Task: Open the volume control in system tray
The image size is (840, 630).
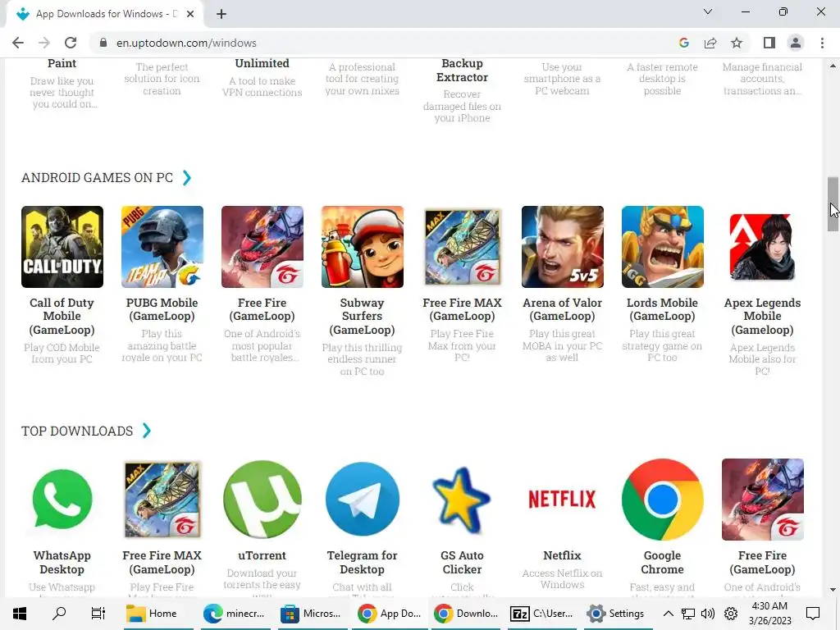Action: [x=708, y=614]
